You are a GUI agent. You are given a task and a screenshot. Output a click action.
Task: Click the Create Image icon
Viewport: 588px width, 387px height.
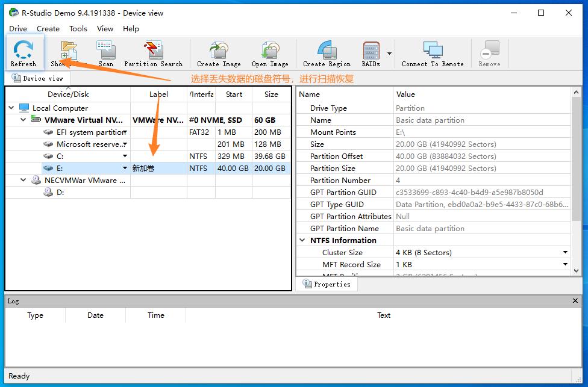tap(219, 53)
